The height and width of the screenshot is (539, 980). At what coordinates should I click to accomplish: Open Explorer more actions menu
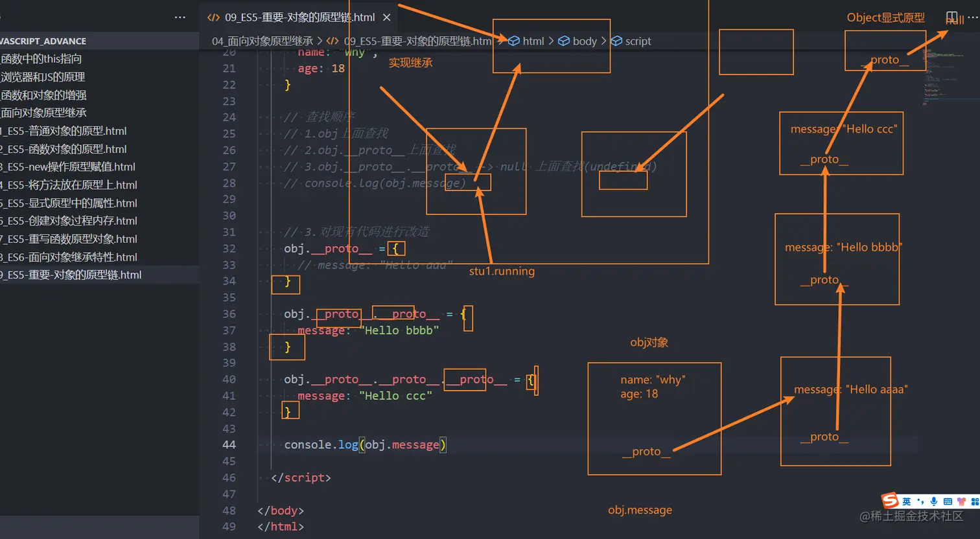(180, 17)
